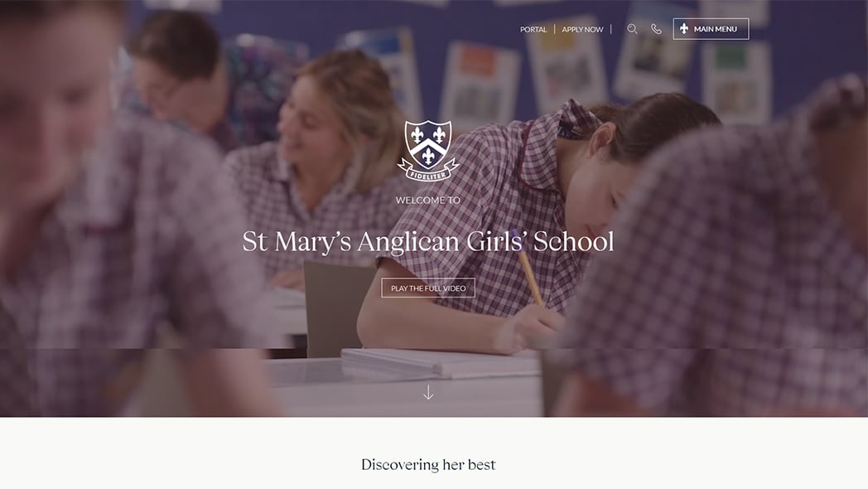Open the search magnifier icon
Screen dimensions: 868x489
pyautogui.click(x=632, y=29)
